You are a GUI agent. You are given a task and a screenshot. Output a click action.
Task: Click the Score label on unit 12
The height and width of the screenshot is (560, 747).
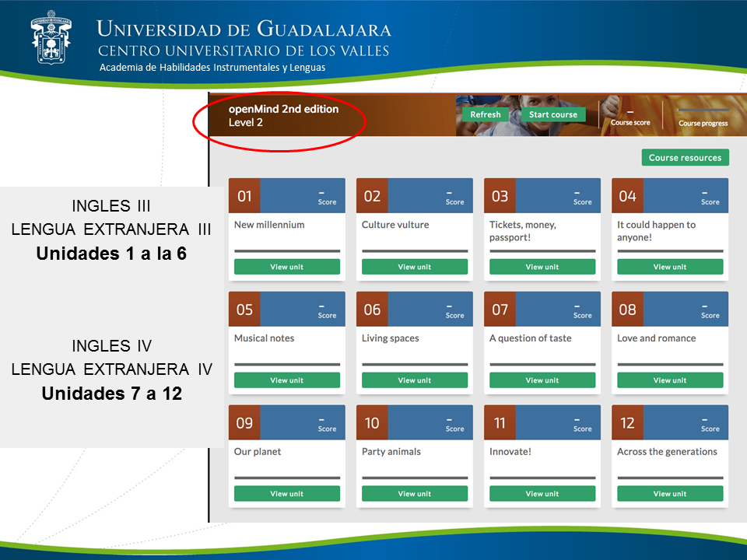click(710, 429)
